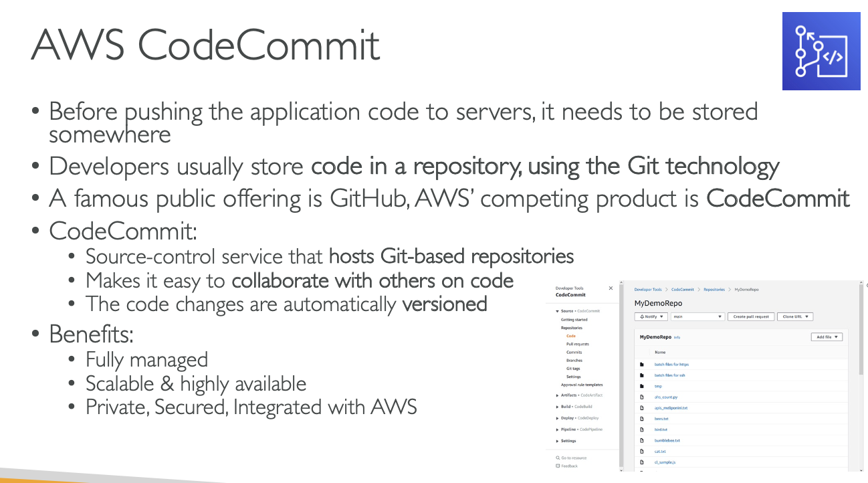Open the apis_meliponini.txt file link

coord(671,407)
